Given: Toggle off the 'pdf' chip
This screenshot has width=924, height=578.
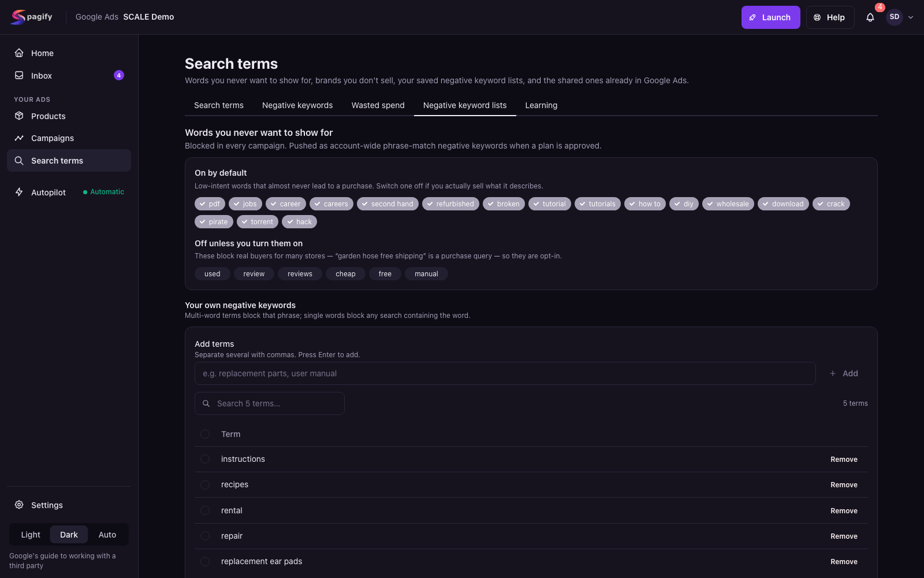Looking at the screenshot, I should (210, 204).
